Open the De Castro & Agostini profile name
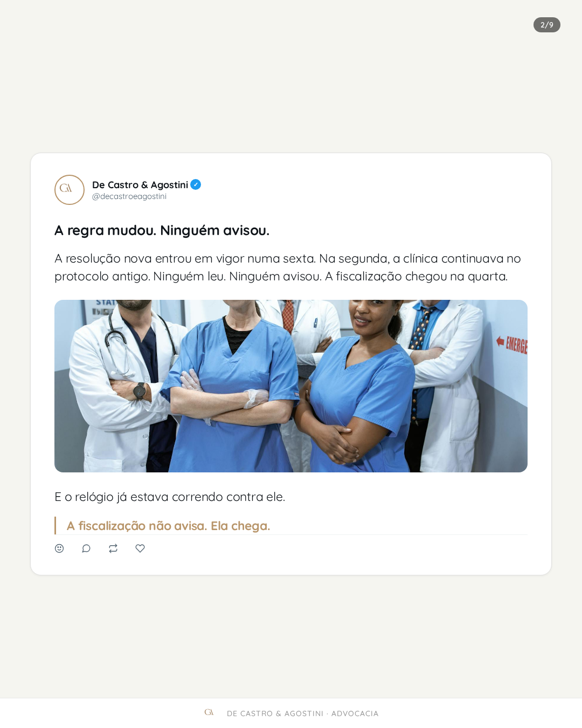The width and height of the screenshot is (582, 728). [140, 185]
